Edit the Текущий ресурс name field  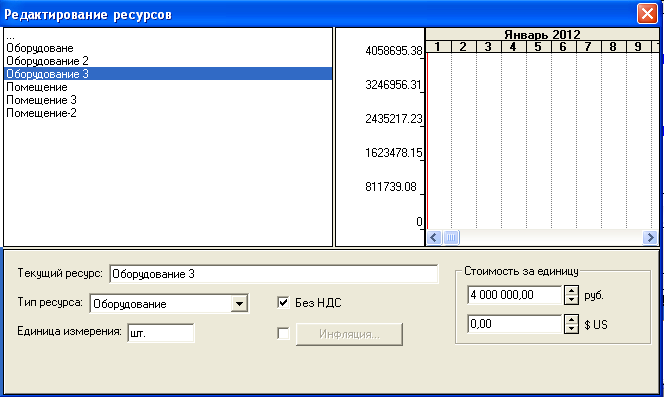[274, 274]
